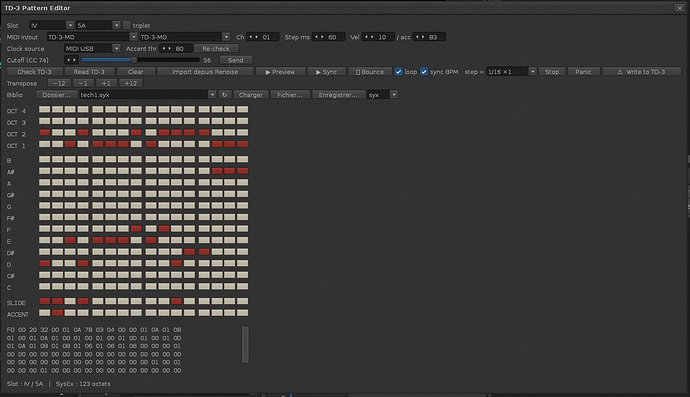Enable the triplet checkbox
690x397 pixels.
[127, 25]
